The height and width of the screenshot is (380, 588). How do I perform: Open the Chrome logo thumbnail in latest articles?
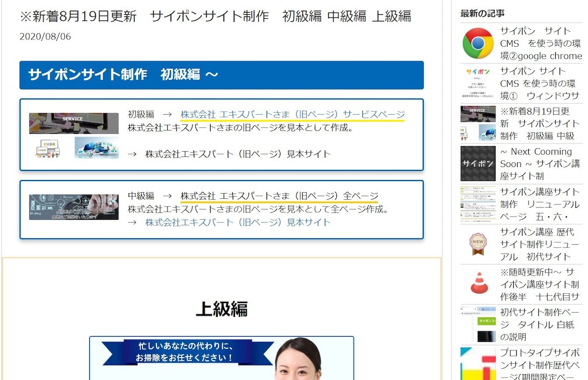478,43
